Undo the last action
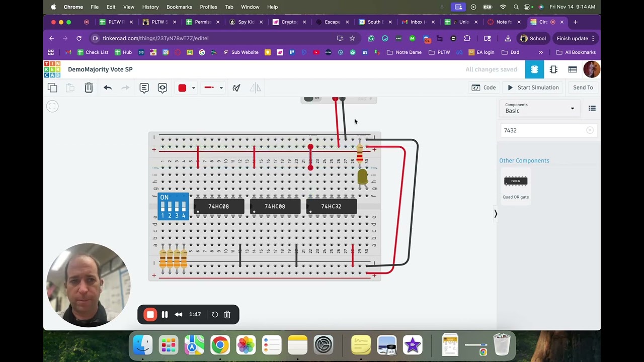The height and width of the screenshot is (362, 644). [x=107, y=88]
